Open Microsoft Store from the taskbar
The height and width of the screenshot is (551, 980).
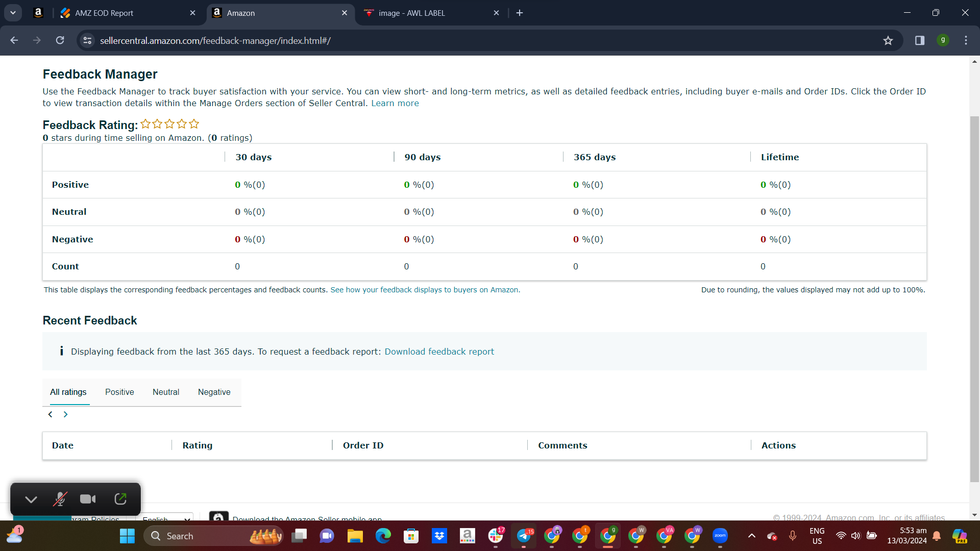[411, 536]
